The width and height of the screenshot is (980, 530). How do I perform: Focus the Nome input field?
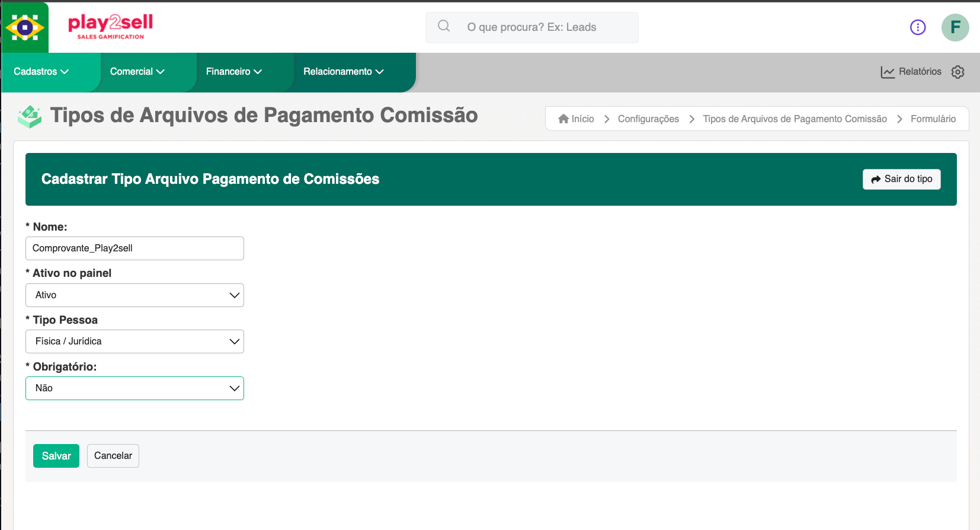(134, 248)
